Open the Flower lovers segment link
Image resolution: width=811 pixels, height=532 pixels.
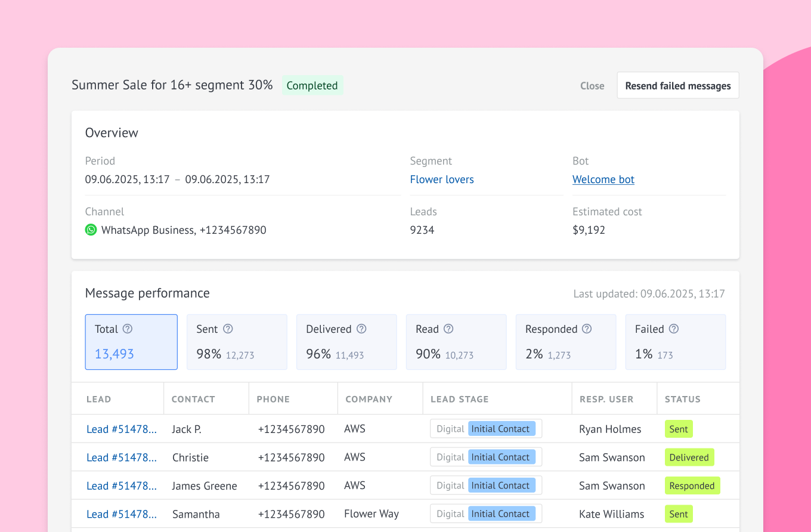point(442,180)
